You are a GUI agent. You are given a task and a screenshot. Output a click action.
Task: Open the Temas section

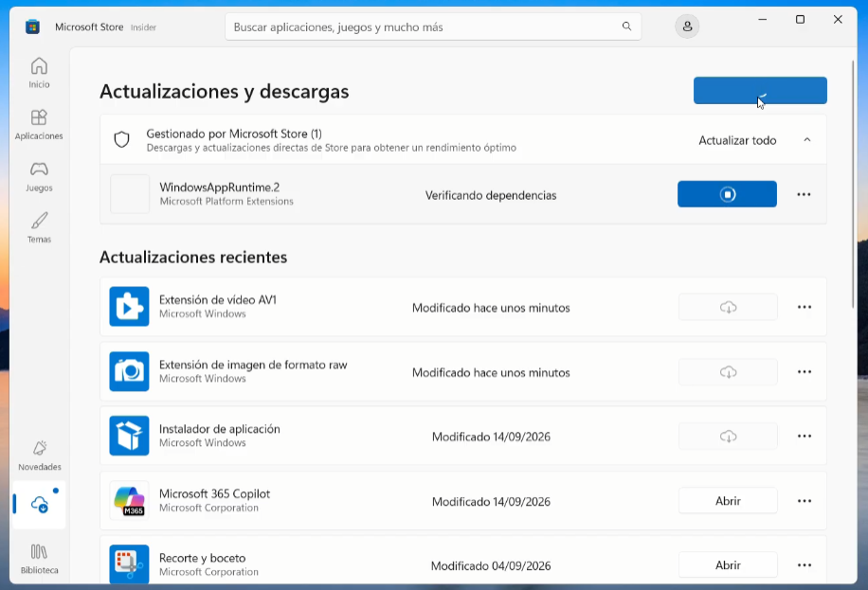click(39, 227)
